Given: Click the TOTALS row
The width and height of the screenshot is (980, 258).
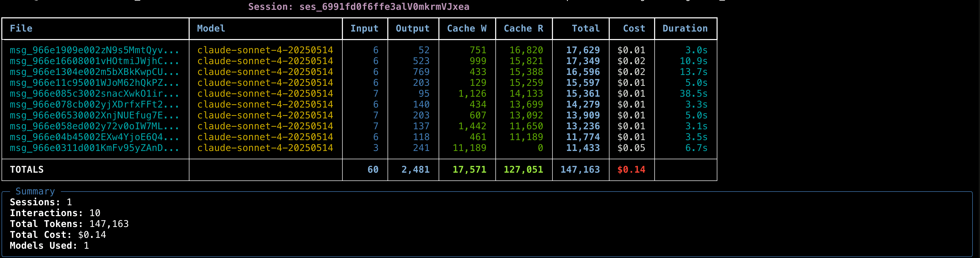Looking at the screenshot, I should pos(27,169).
